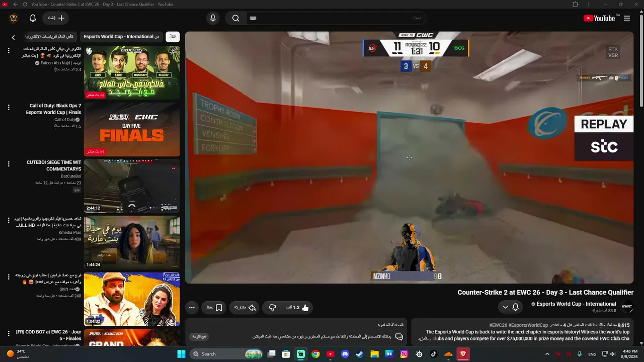
Task: Open the 1:44:24 movie thumbnail
Action: tap(132, 242)
